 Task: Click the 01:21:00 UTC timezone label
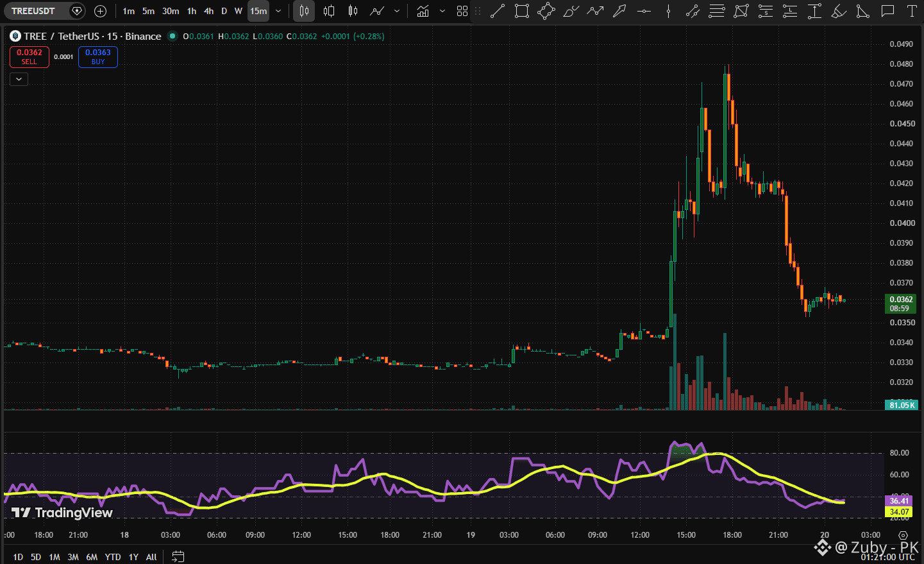(x=888, y=557)
